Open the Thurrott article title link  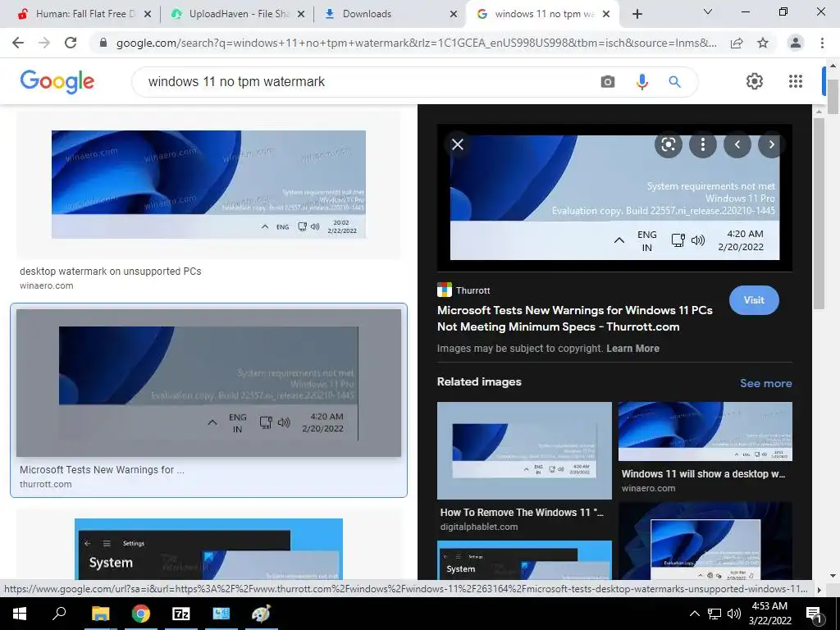[x=574, y=318]
